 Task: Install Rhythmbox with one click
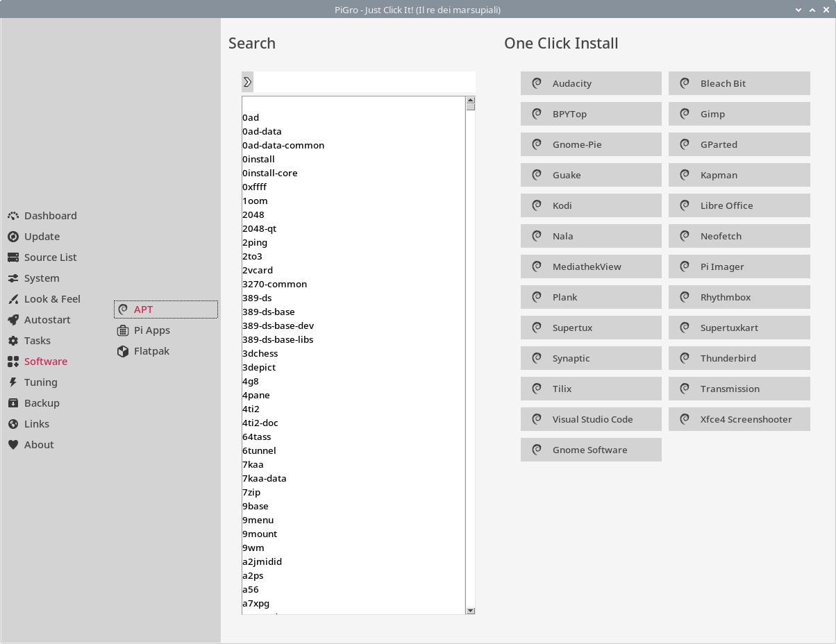pyautogui.click(x=739, y=297)
